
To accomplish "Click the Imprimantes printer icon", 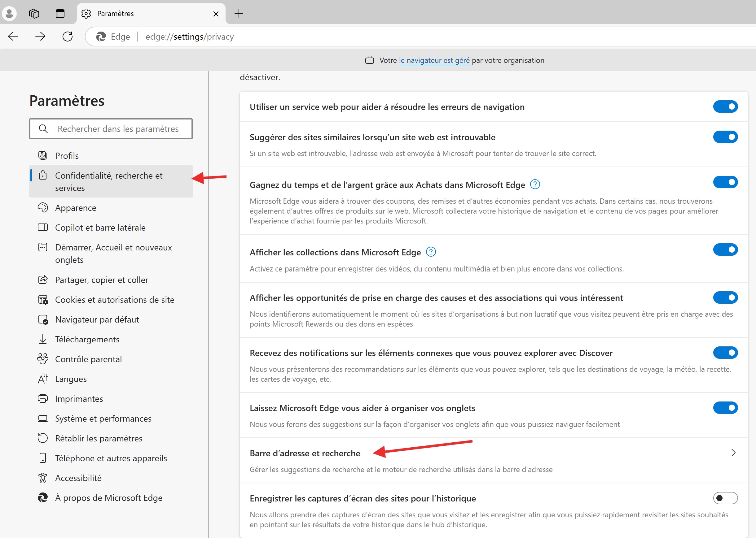I will click(43, 398).
